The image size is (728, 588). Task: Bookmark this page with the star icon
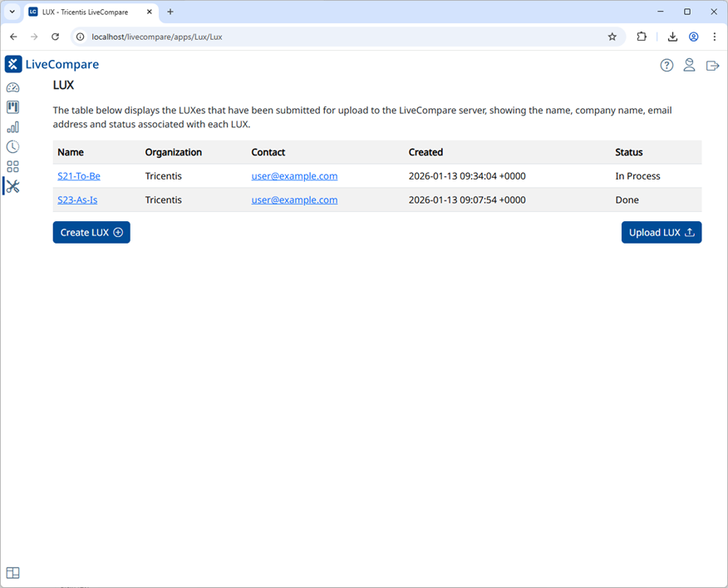[612, 37]
